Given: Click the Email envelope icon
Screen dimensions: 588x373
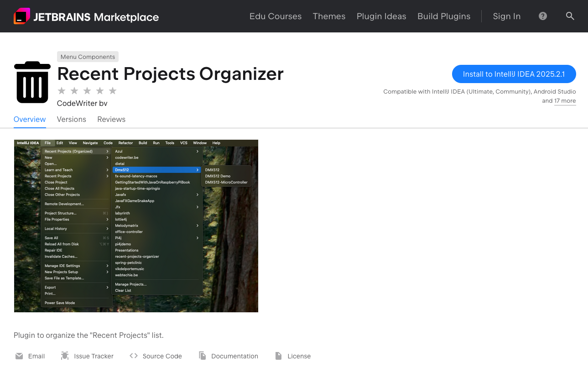Looking at the screenshot, I should (x=19, y=356).
